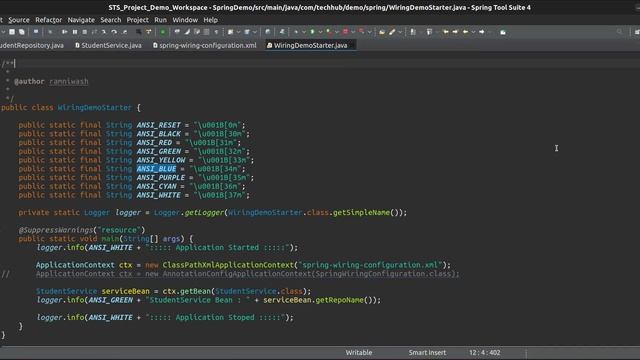
Task: Click the @SuppressWarnings annotation
Action: point(56,230)
